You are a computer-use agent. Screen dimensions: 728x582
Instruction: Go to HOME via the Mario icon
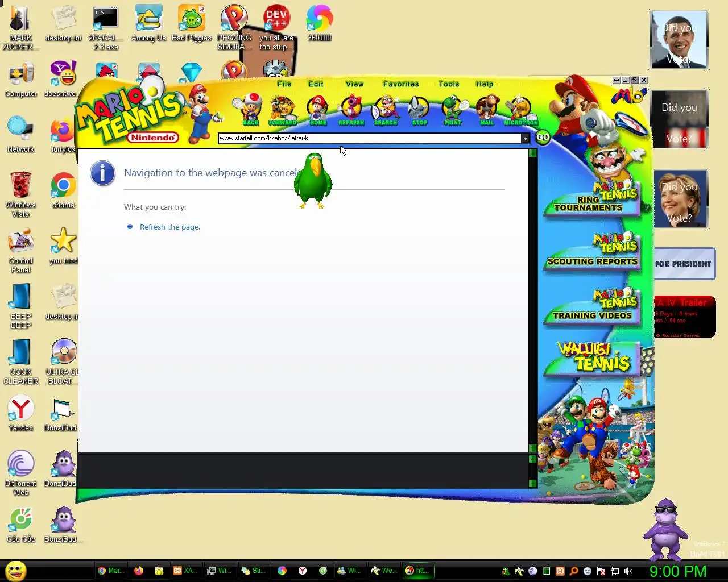click(318, 110)
